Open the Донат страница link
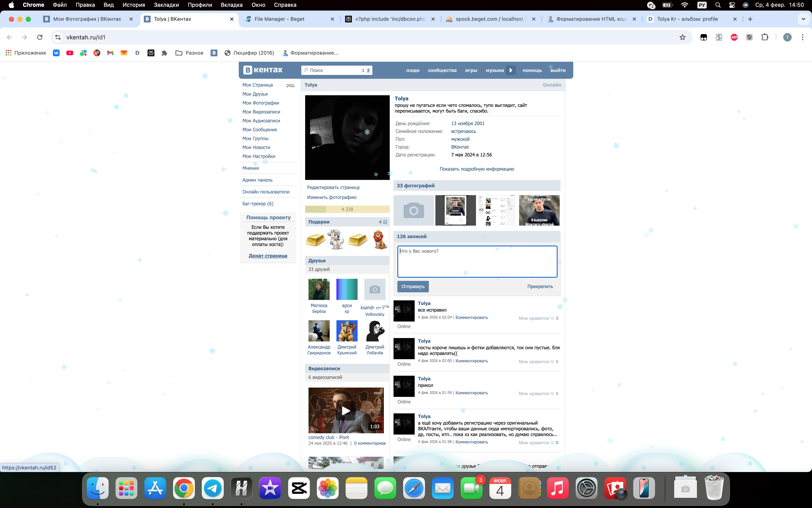This screenshot has height=508, width=812. [268, 256]
